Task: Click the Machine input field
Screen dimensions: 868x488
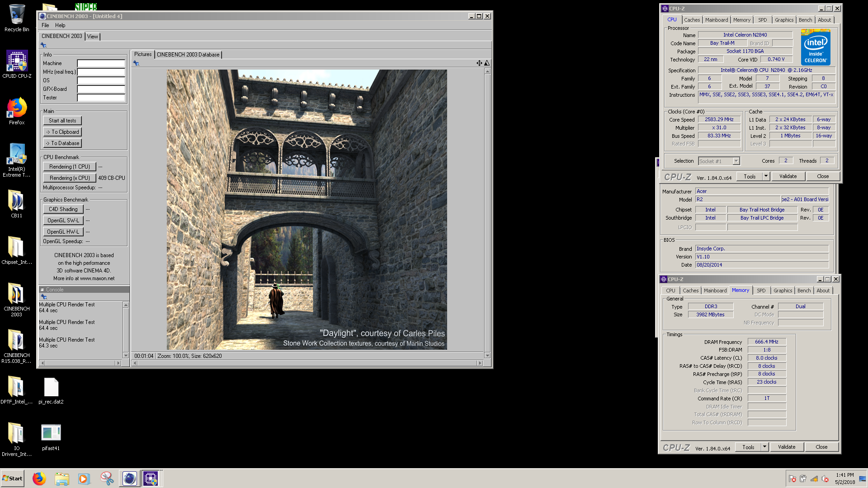Action: click(101, 63)
